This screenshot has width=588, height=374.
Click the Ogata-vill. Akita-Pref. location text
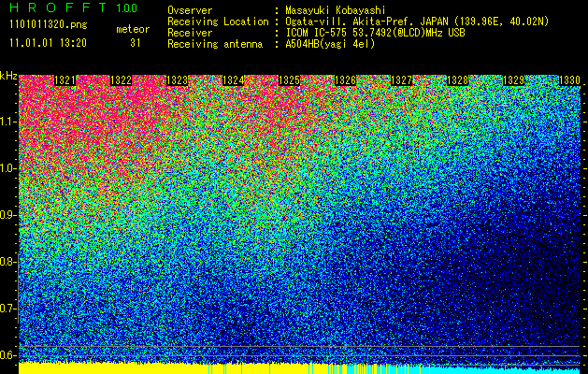pyautogui.click(x=417, y=22)
